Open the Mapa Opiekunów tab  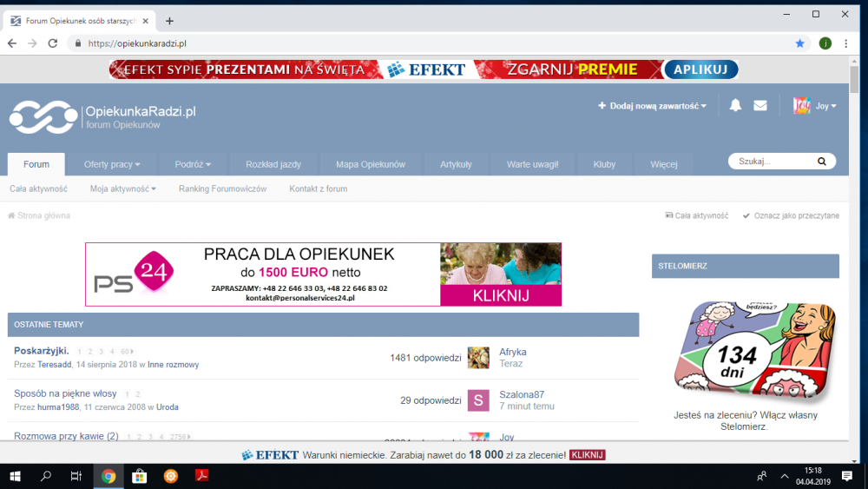(x=371, y=164)
